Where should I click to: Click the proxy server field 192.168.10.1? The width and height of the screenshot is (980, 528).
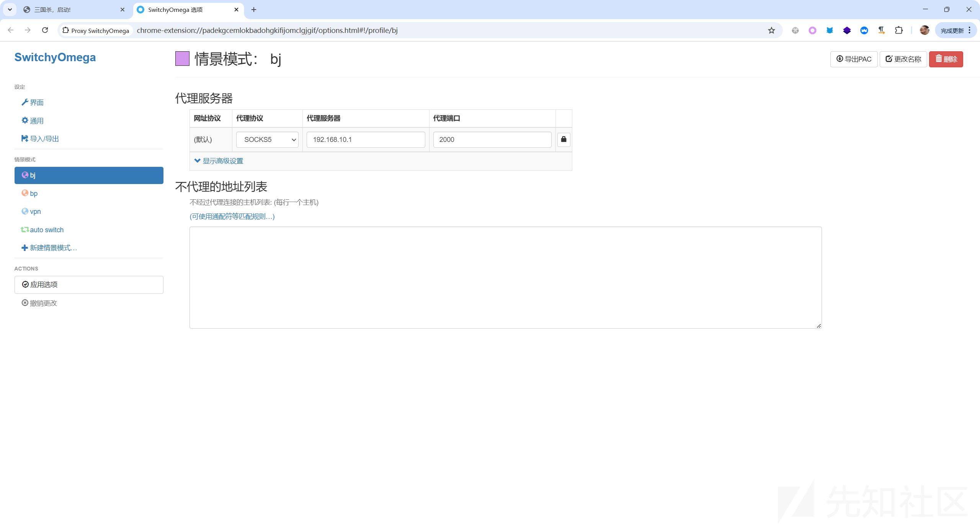pos(366,140)
